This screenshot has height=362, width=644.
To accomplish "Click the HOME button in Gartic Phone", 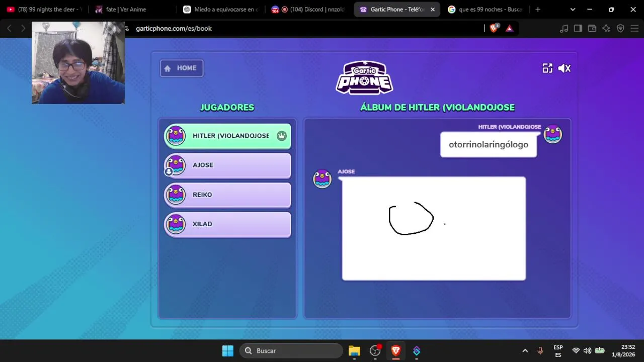I will click(x=182, y=68).
